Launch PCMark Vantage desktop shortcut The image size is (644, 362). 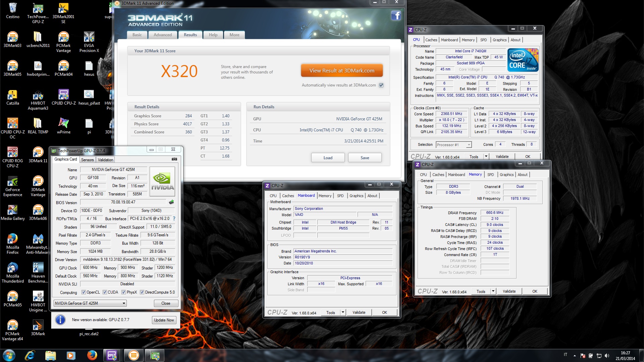[63, 42]
